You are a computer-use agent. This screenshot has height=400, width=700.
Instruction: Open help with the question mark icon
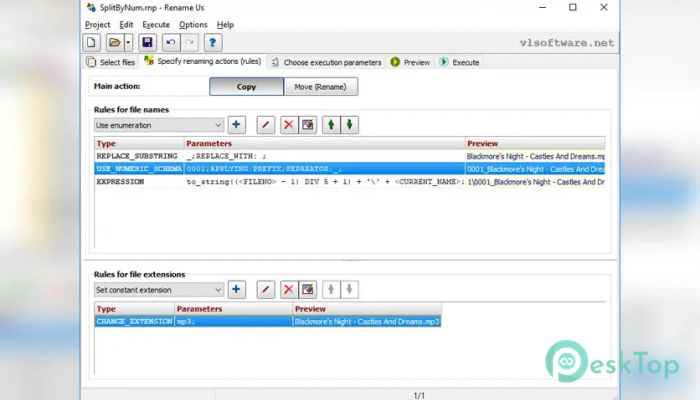point(213,43)
